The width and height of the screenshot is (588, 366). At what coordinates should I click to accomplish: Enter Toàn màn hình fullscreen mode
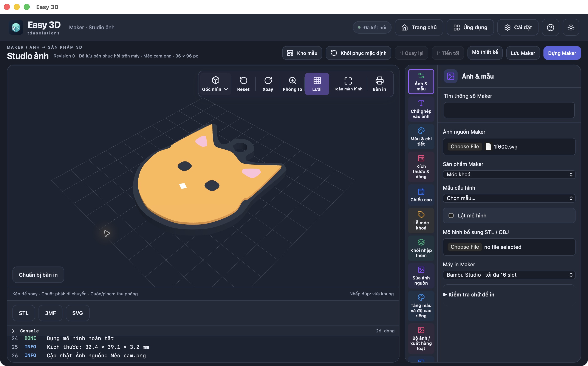pos(348,84)
